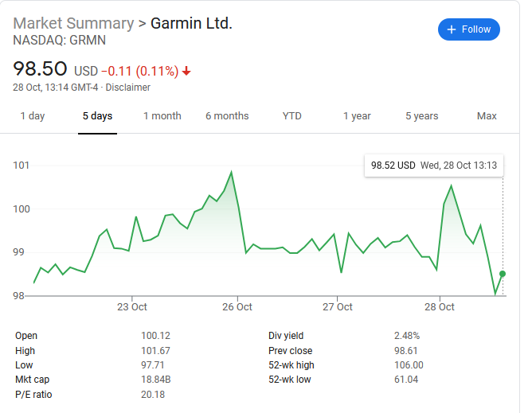The width and height of the screenshot is (532, 413).
Task: Click the red down arrow price indicator
Action: click(186, 71)
